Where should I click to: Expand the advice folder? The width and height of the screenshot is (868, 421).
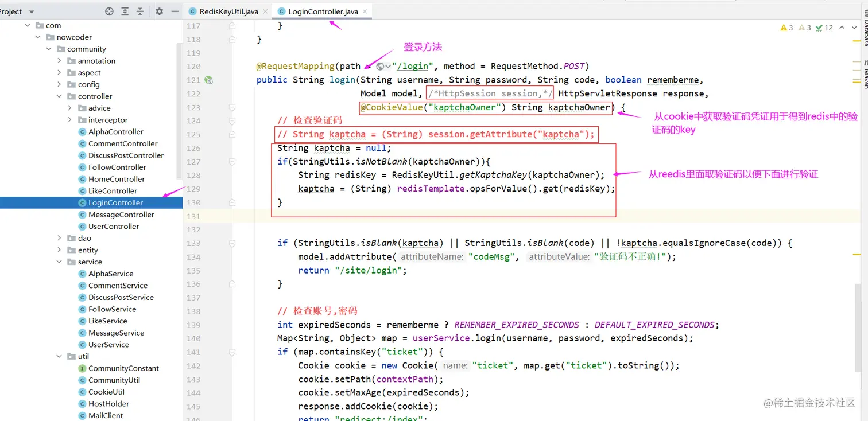click(x=70, y=108)
